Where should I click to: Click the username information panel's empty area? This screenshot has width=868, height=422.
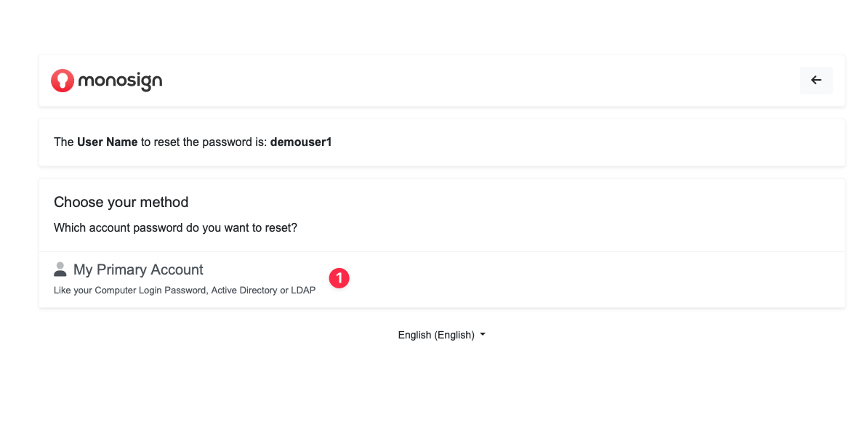582,142
